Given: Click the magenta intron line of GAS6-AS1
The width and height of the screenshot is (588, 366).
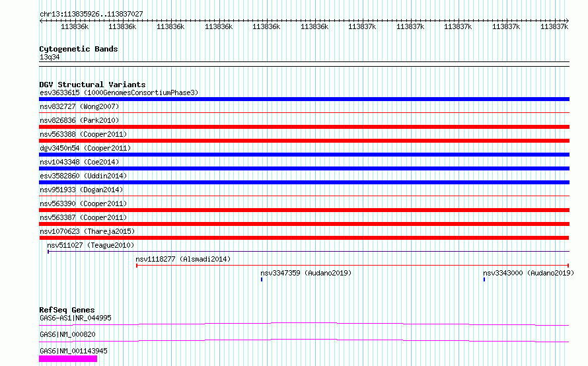Looking at the screenshot, I should tap(304, 324).
